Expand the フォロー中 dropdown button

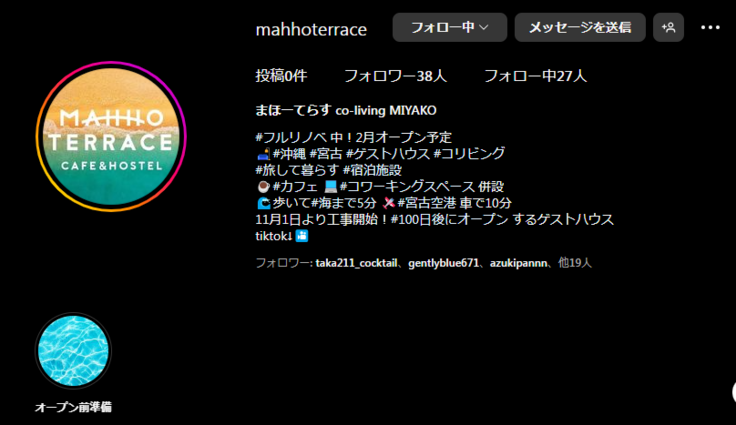[449, 28]
